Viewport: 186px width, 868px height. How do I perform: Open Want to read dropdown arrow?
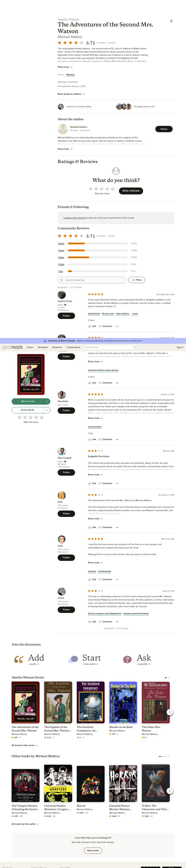click(47, 401)
